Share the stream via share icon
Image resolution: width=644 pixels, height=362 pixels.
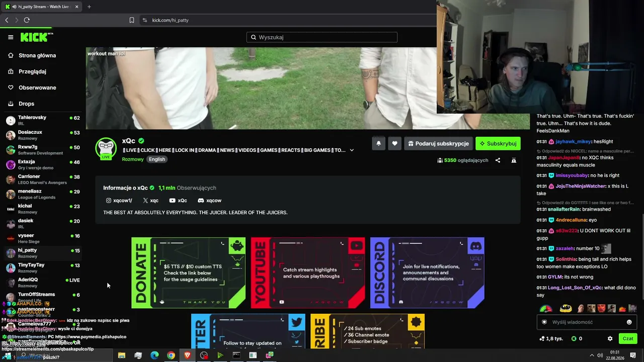(x=498, y=160)
